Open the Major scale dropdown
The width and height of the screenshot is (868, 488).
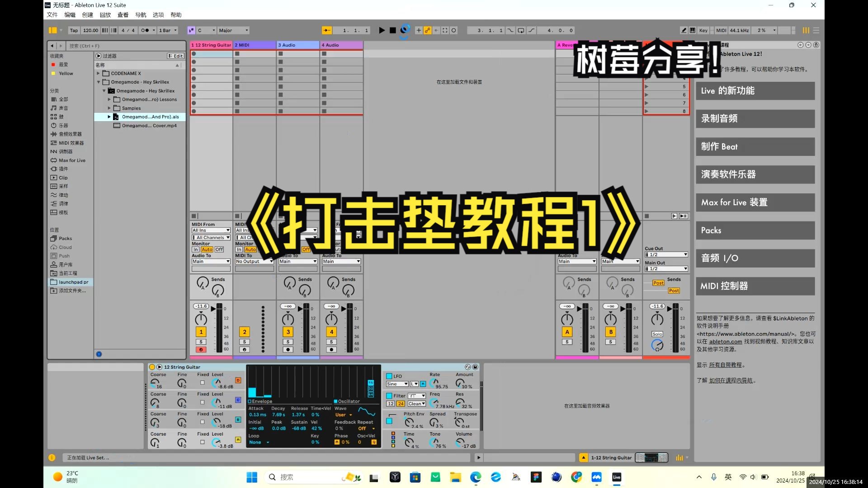click(x=233, y=30)
